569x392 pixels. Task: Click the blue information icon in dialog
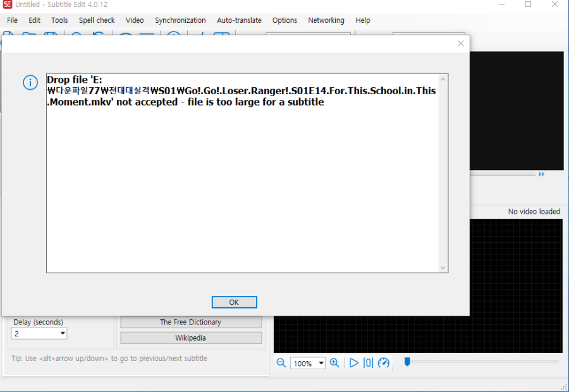click(x=30, y=83)
